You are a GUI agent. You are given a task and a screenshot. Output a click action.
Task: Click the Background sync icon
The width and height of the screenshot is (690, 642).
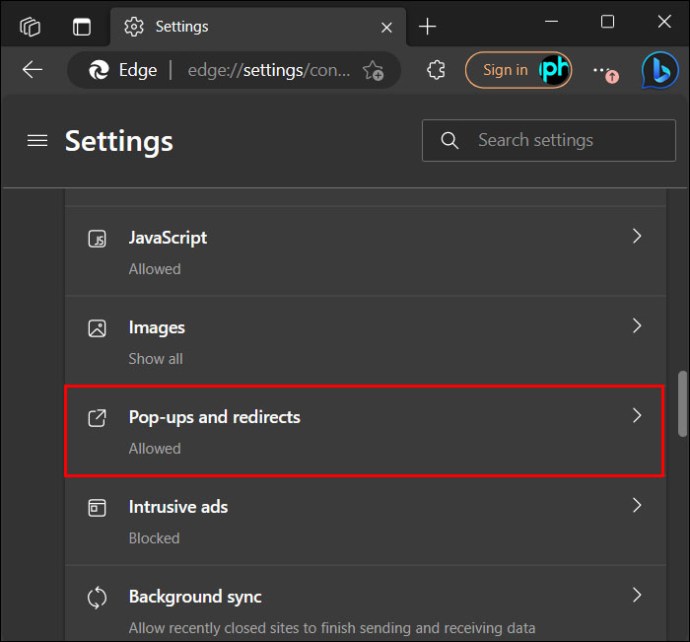click(x=97, y=598)
